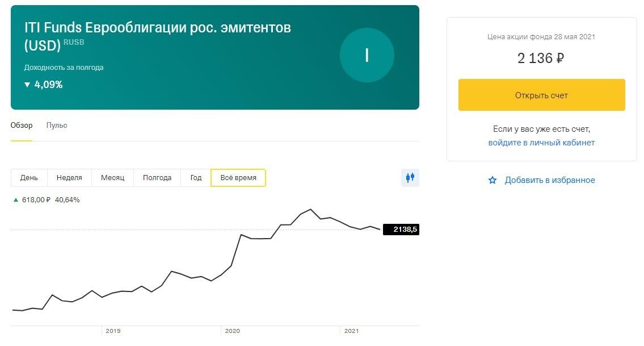This screenshot has width=644, height=346.
Task: Click the 2019 marker on chart timeline
Action: (113, 331)
